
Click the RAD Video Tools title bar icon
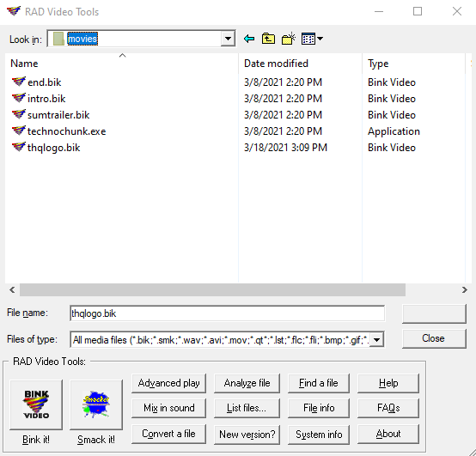tap(14, 11)
